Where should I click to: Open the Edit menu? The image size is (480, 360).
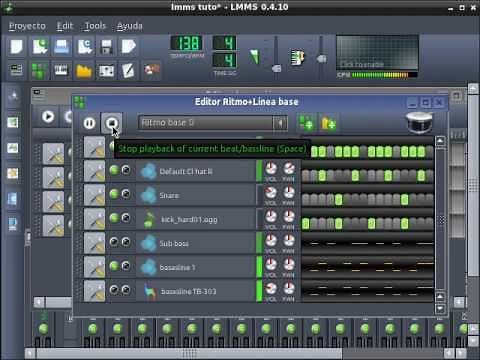click(x=65, y=26)
